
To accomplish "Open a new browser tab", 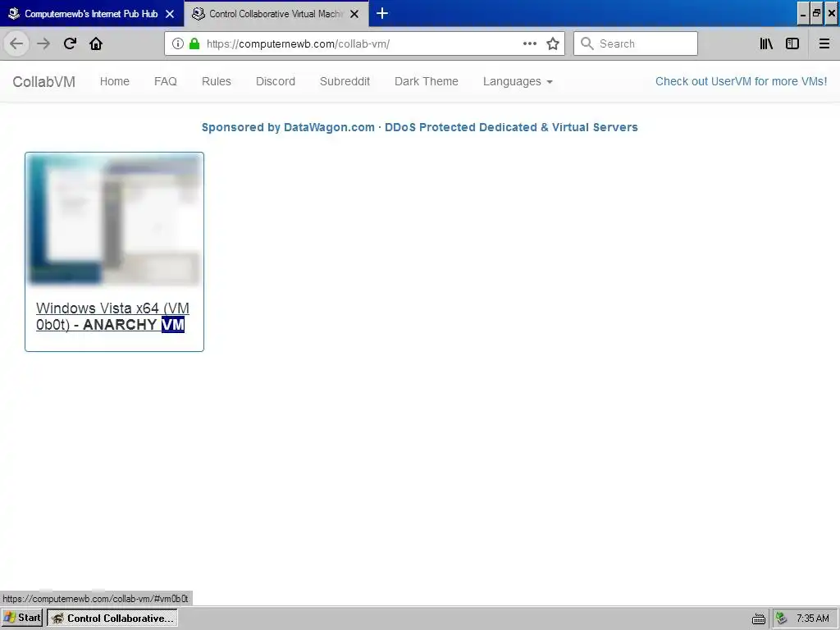I will tap(382, 13).
